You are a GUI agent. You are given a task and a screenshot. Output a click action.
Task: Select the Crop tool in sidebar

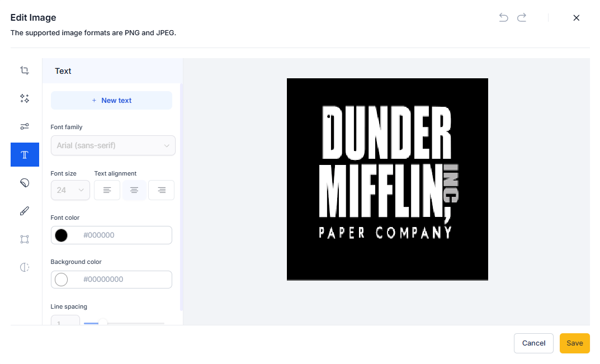(25, 70)
